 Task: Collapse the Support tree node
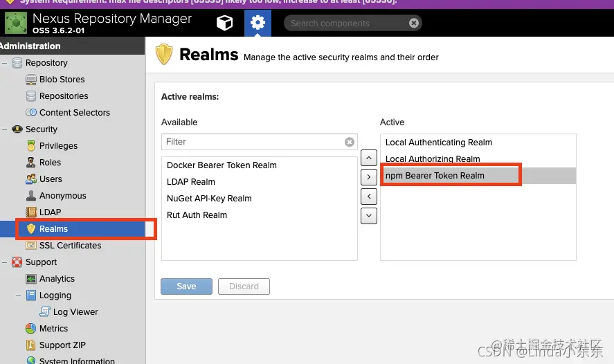tap(5, 262)
